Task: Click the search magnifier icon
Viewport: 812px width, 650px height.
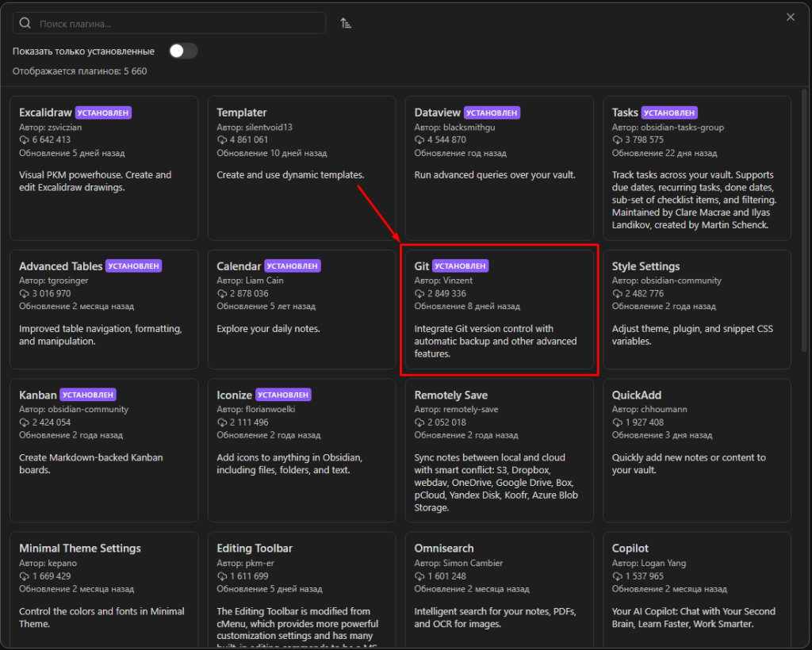Action: 25,23
